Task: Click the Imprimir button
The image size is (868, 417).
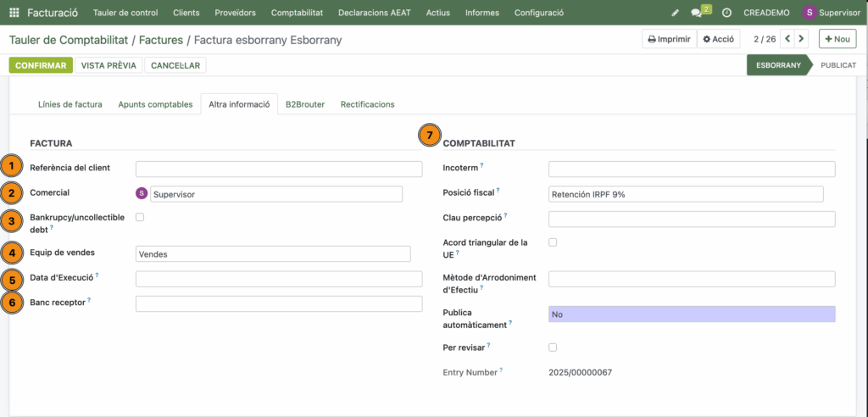Action: (x=669, y=39)
